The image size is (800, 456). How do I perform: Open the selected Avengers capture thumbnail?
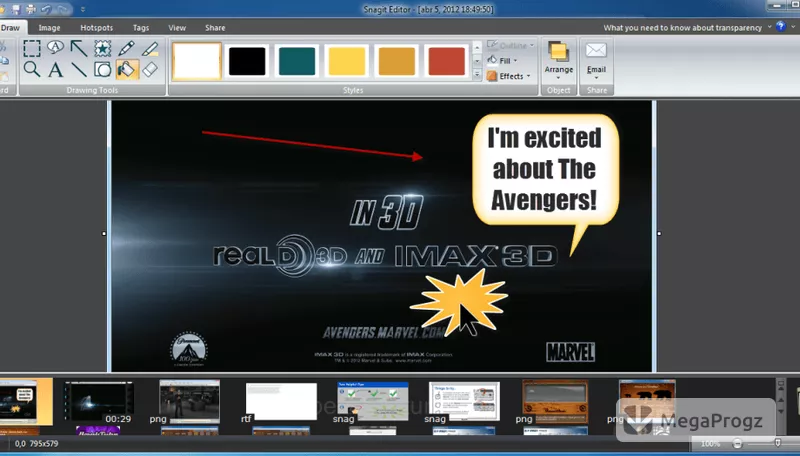point(24,401)
